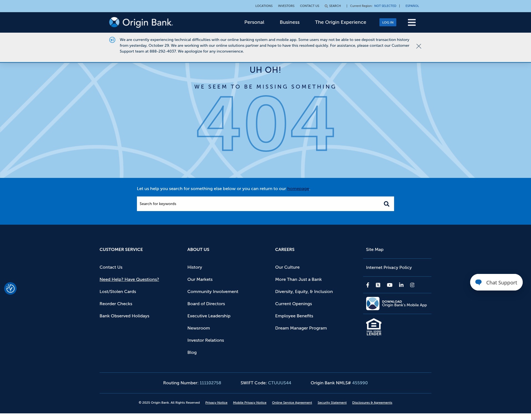Open the YouTube social icon

pos(390,285)
